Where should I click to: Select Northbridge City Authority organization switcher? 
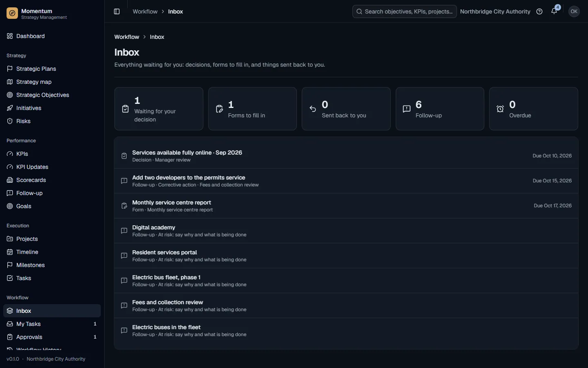click(x=495, y=11)
